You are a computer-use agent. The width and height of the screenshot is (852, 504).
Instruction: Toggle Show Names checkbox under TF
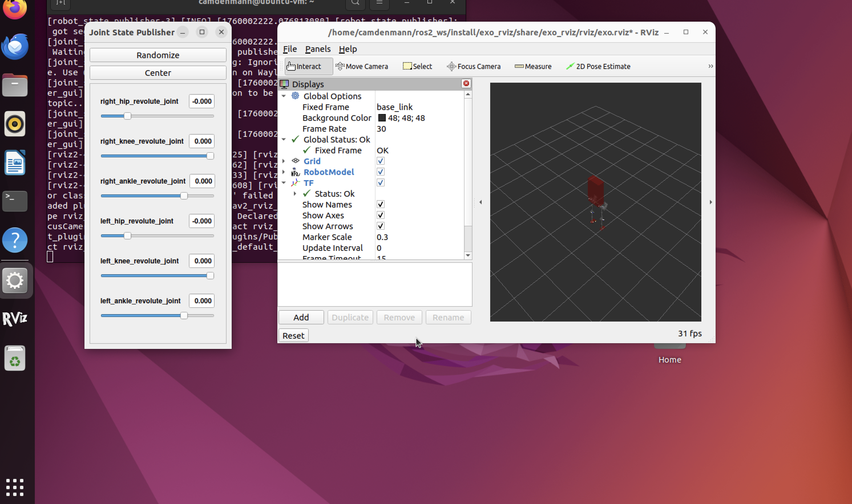(380, 204)
